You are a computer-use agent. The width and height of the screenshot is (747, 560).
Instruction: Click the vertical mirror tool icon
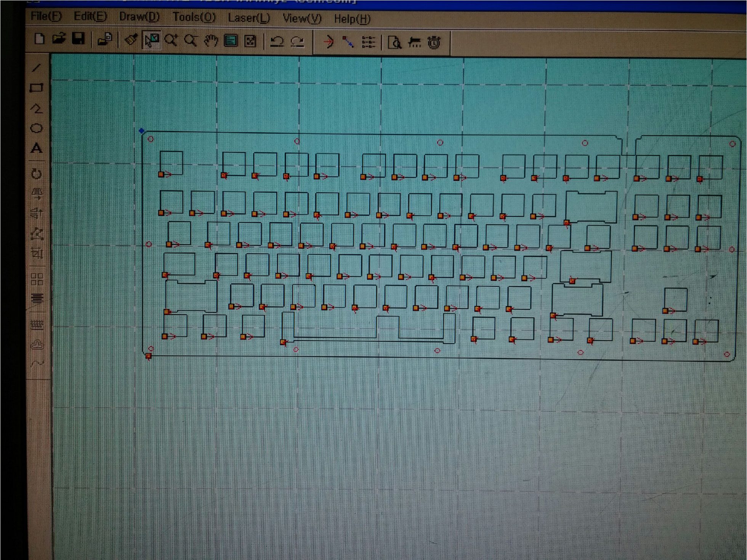pos(37,213)
